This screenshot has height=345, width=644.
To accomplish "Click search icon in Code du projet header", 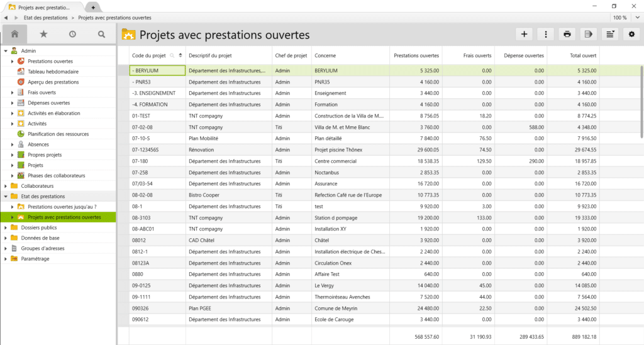I will (172, 56).
